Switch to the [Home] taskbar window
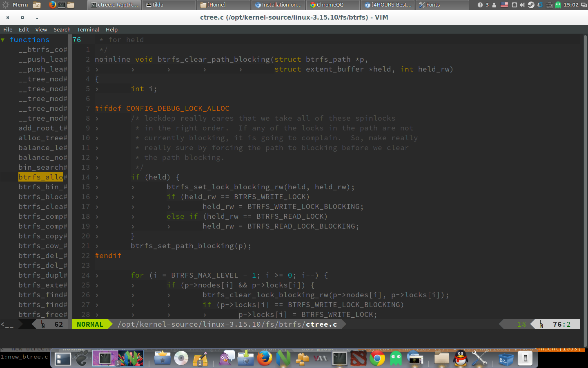The image size is (588, 368). (224, 5)
